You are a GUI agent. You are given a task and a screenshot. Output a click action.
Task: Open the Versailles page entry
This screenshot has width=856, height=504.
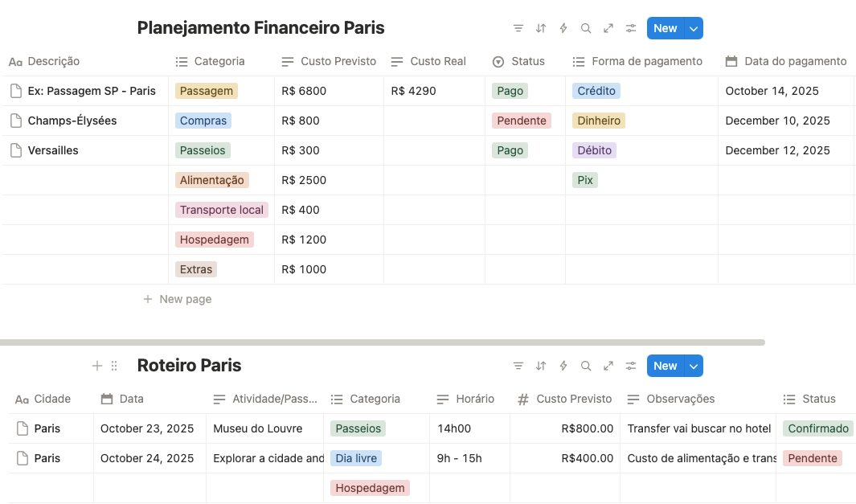click(x=53, y=150)
